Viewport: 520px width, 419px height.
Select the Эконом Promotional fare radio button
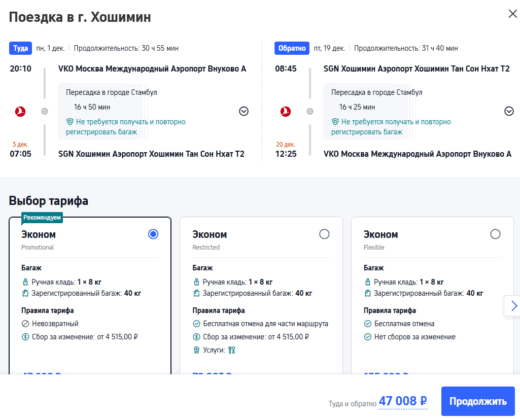(x=153, y=234)
